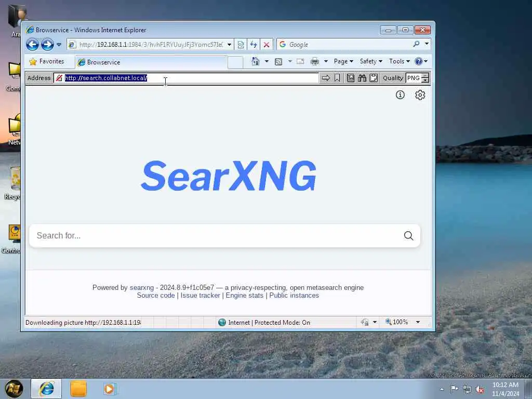Click the IE Back arrow button

(x=33, y=45)
